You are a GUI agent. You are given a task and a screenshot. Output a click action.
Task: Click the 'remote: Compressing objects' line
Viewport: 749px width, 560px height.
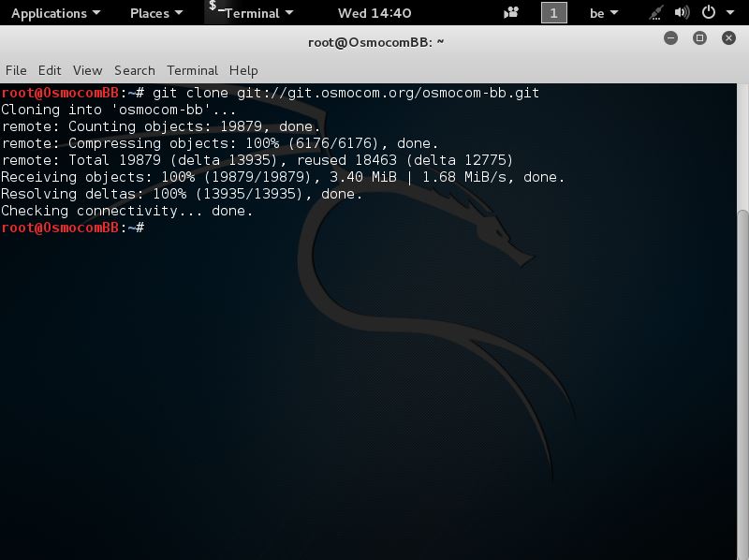[220, 143]
